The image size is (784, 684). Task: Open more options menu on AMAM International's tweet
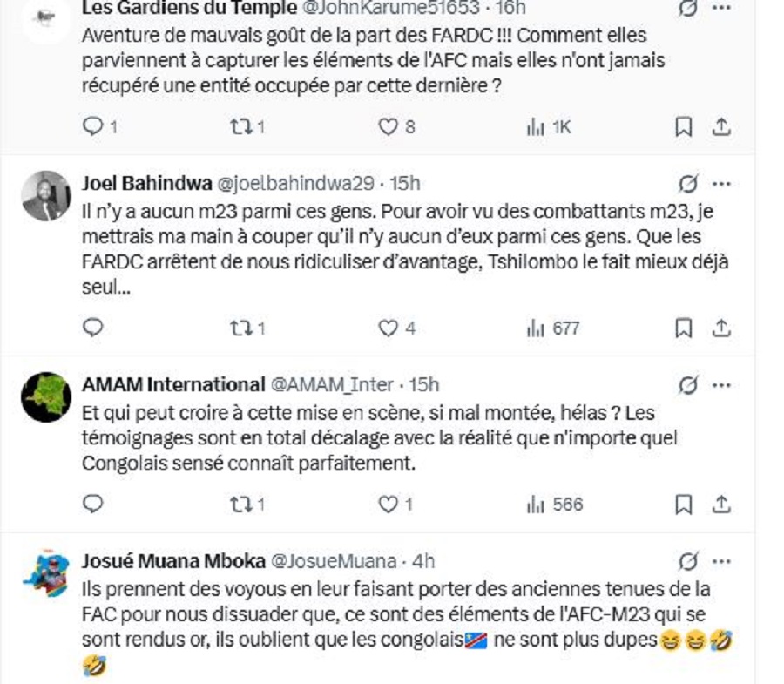(x=721, y=384)
